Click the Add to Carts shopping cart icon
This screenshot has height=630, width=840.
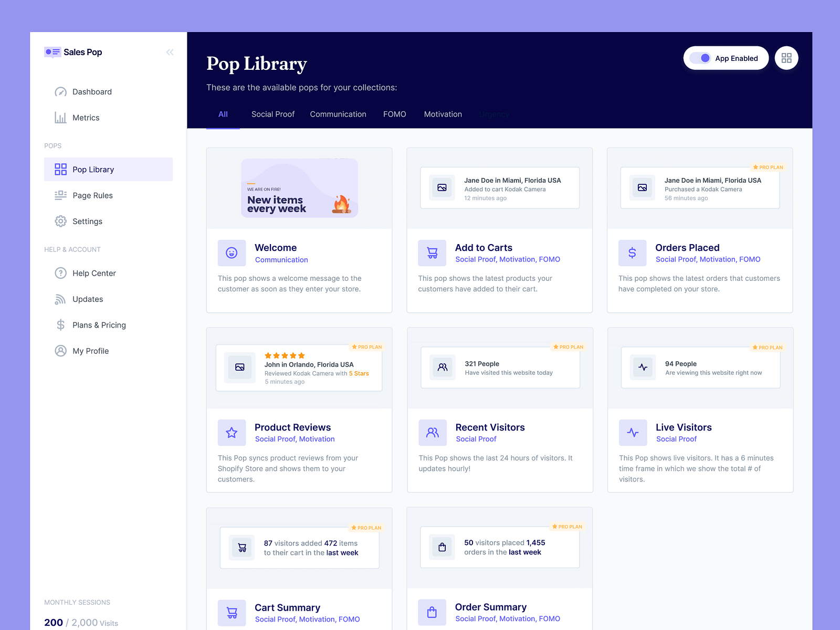click(x=432, y=253)
